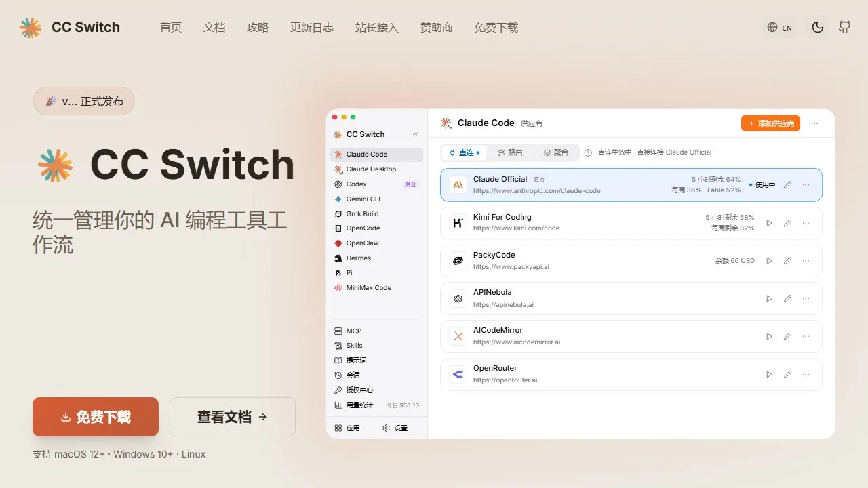View 用量统计 usage statistics
Image resolution: width=868 pixels, height=488 pixels.
tap(377, 405)
